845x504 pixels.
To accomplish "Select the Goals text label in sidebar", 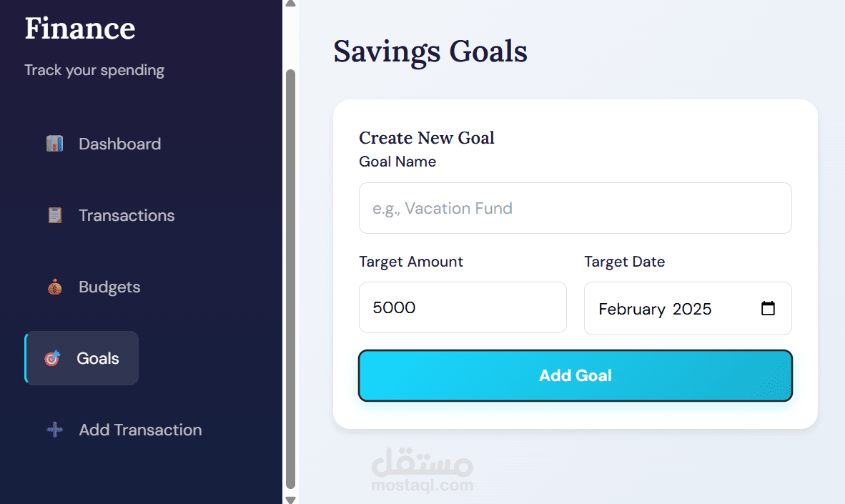I will [x=98, y=358].
